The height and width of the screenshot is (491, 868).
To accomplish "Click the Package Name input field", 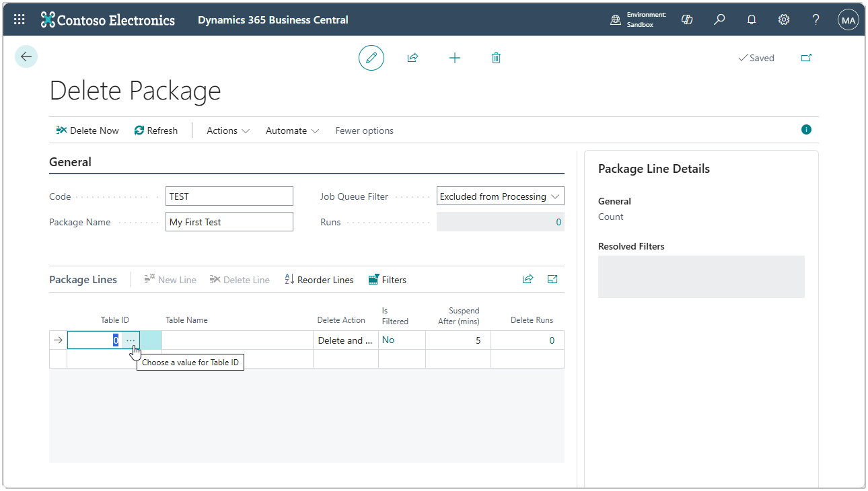I will point(229,222).
